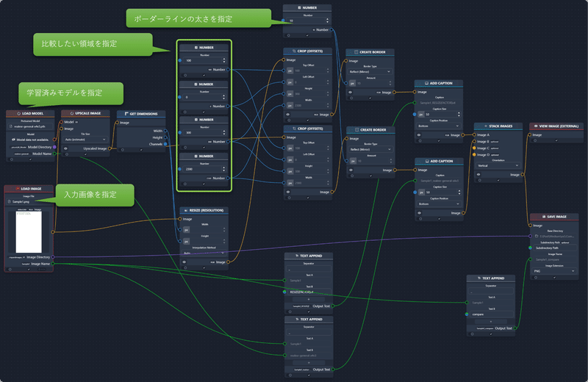Click the green Image Name output handle on Load Image
The width and height of the screenshot is (588, 382).
coord(53,264)
